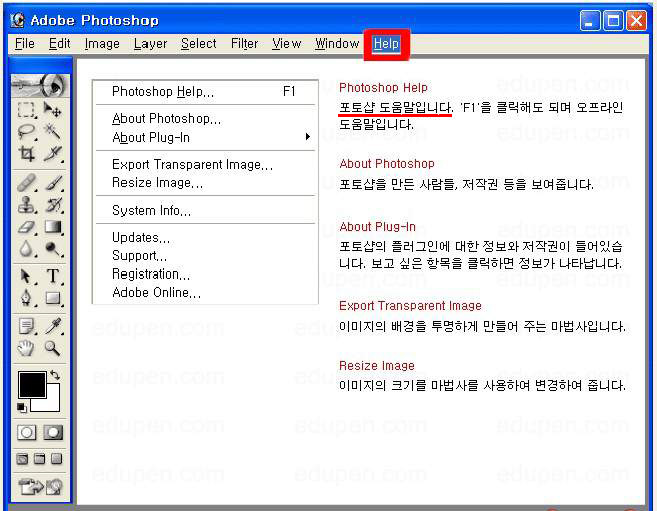Image resolution: width=657 pixels, height=511 pixels.
Task: Click the Jump to ImageReady button
Action: [40, 487]
